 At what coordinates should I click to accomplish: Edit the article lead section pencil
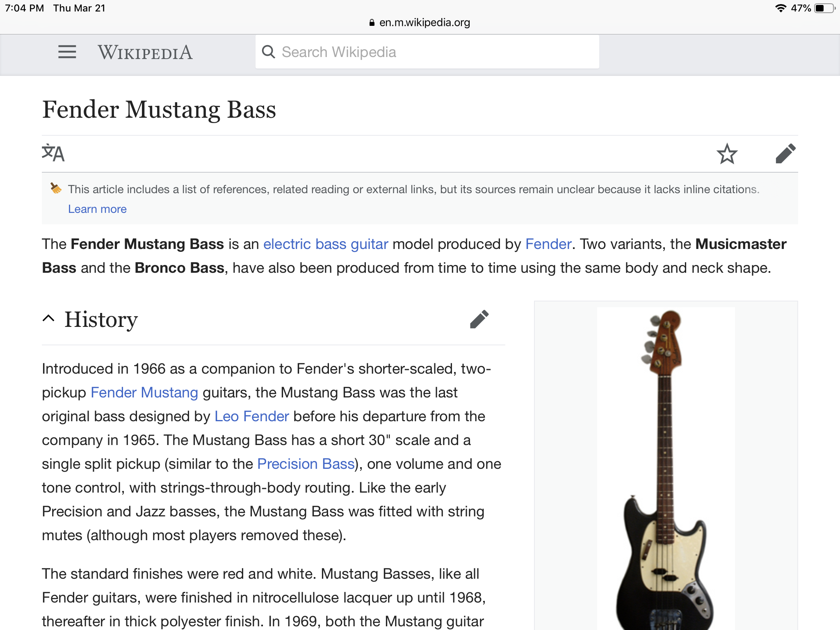(x=785, y=154)
